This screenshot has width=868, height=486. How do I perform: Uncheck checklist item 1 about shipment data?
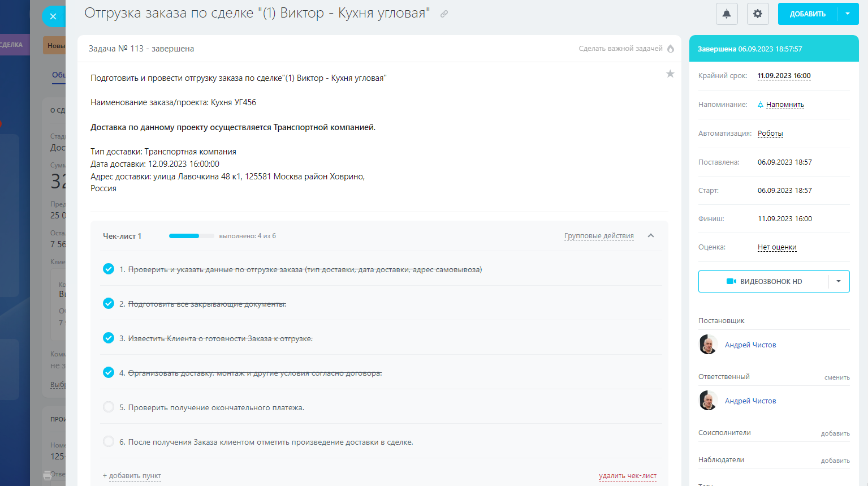[x=109, y=269]
